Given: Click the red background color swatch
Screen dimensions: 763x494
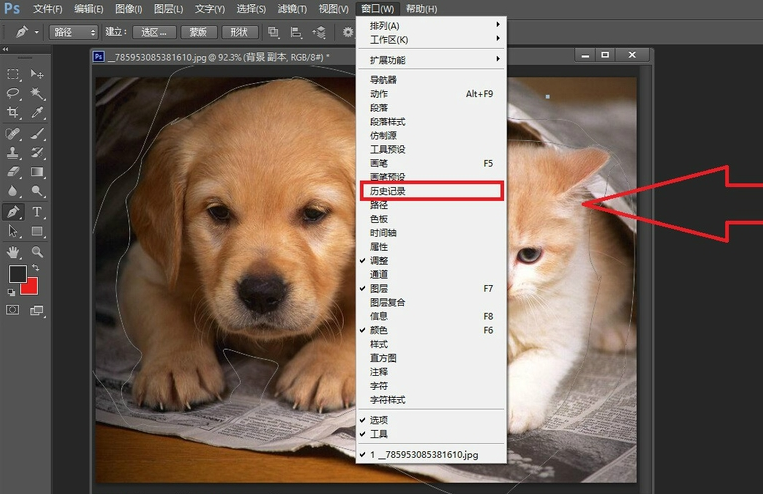Looking at the screenshot, I should 31,287.
